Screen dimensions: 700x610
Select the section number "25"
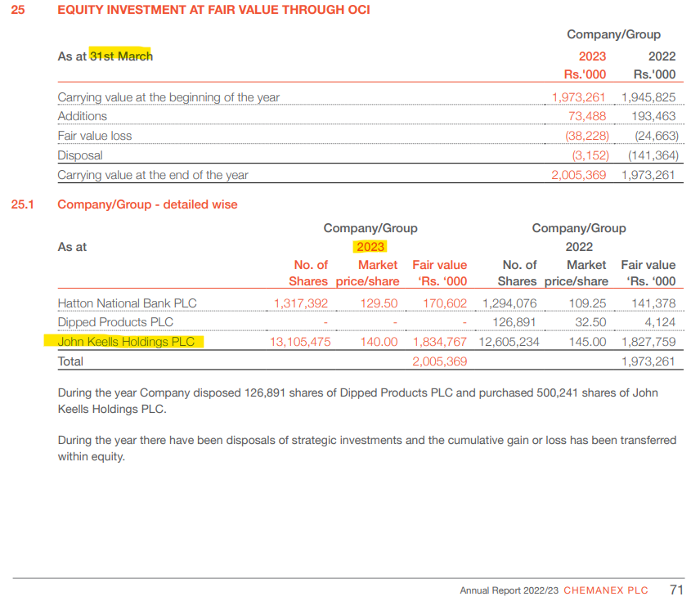[x=18, y=10]
